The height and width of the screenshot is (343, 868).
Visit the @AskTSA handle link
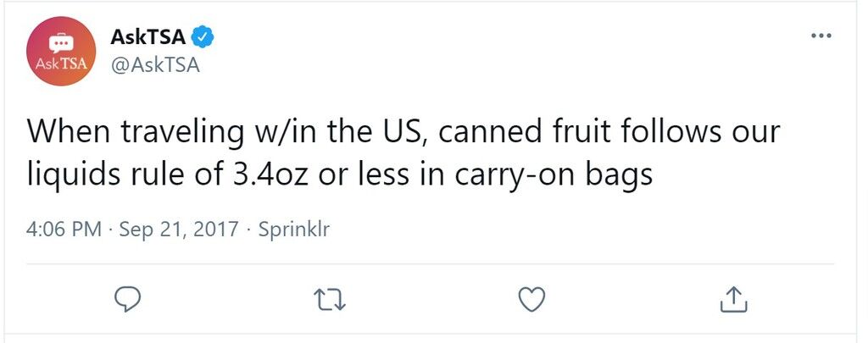pos(155,65)
